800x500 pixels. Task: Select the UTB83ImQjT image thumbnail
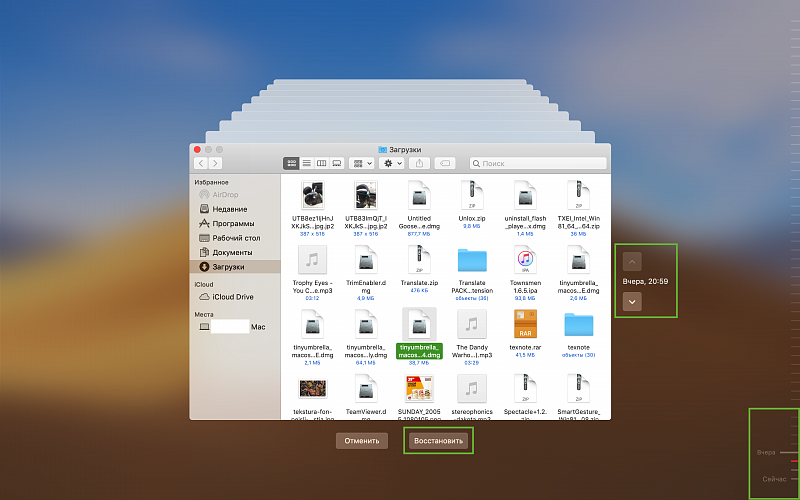tap(365, 195)
